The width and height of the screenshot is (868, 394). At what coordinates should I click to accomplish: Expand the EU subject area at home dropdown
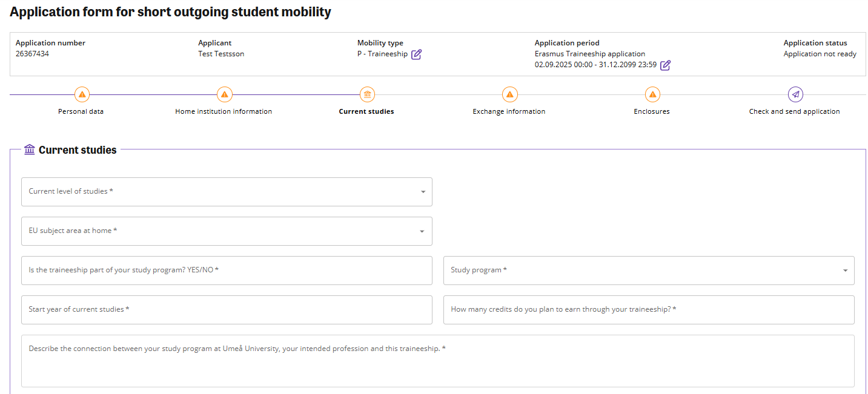227,231
